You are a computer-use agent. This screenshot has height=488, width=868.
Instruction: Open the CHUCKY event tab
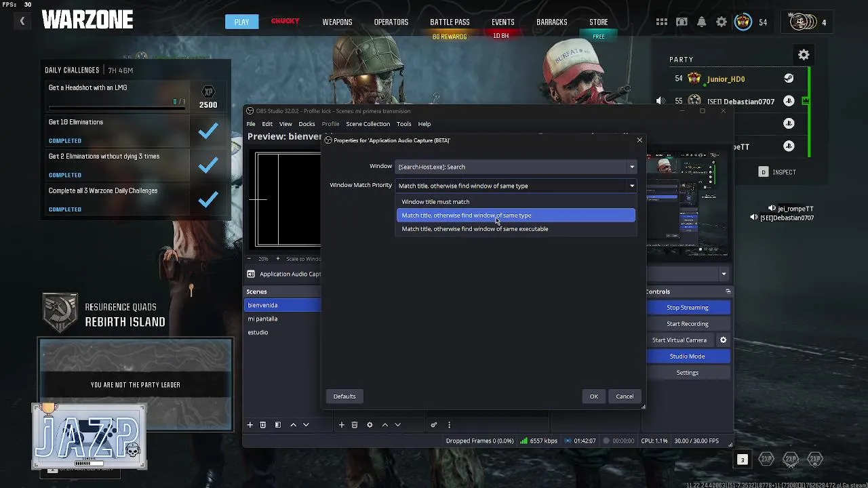point(285,21)
